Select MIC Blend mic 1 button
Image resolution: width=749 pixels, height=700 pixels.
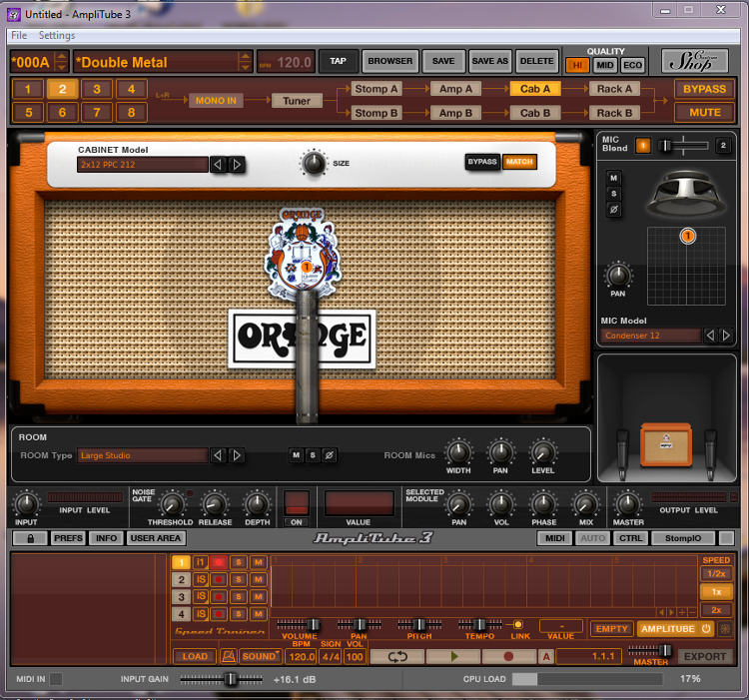[643, 145]
